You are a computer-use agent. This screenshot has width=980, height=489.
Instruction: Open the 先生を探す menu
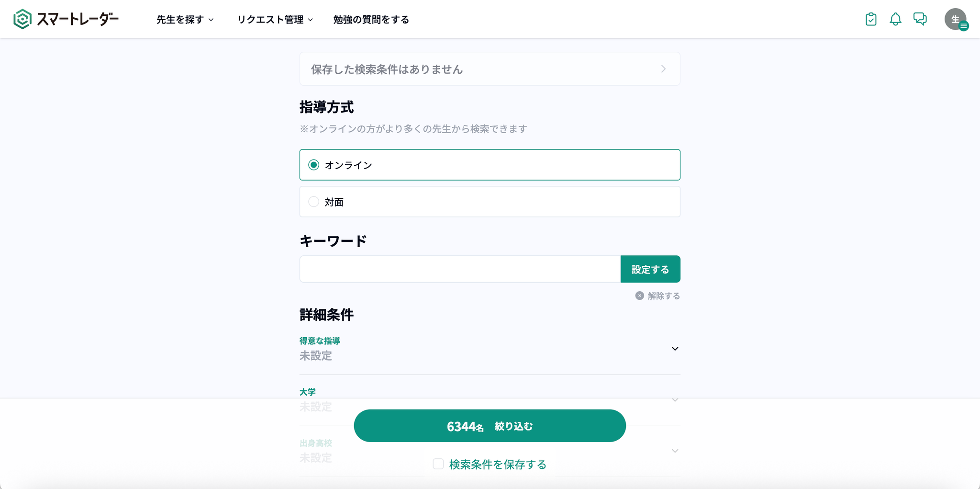tap(185, 20)
